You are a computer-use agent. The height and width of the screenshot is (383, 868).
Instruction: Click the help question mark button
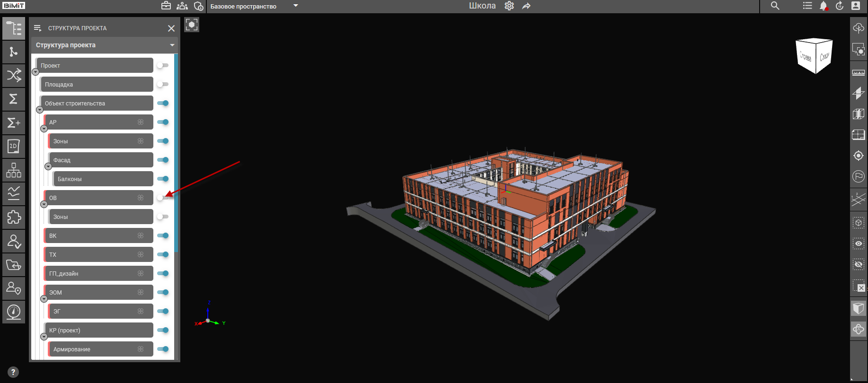click(x=13, y=372)
